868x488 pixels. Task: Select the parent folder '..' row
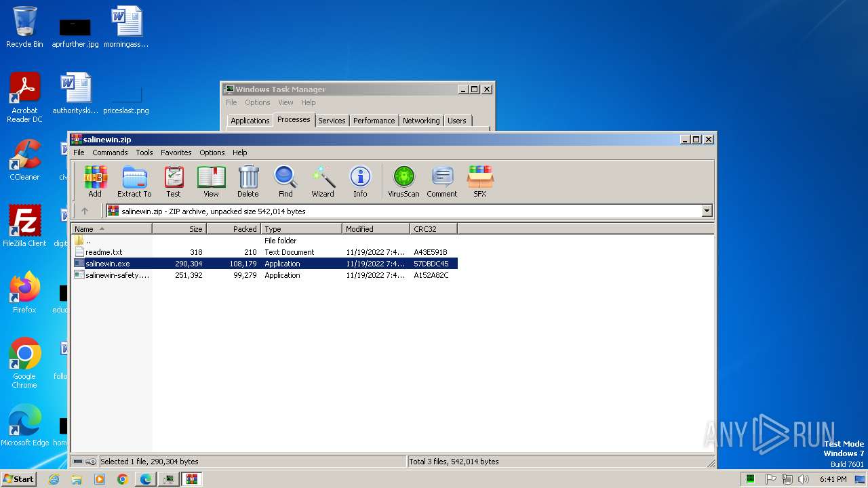(x=264, y=241)
